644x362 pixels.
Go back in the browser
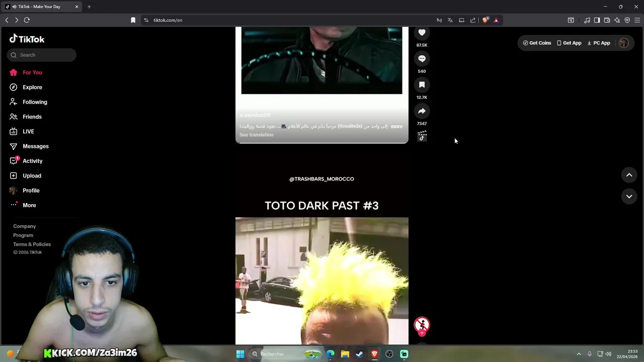pos(7,20)
